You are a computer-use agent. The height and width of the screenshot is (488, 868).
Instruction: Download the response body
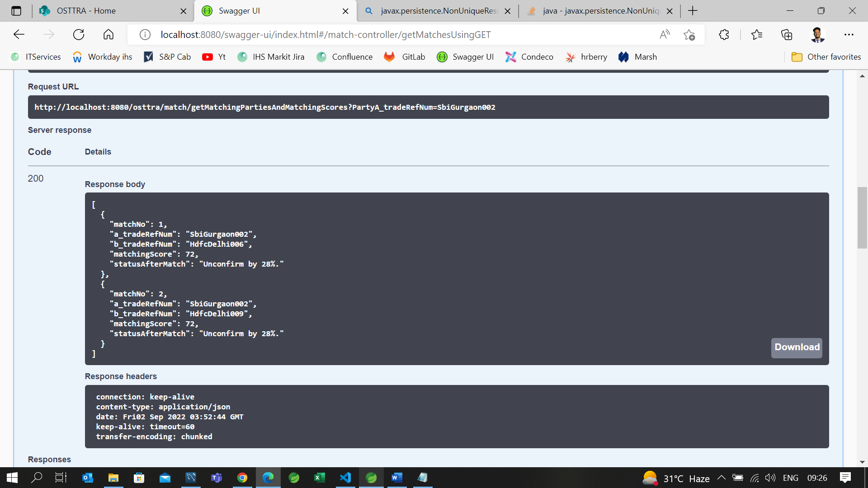797,347
